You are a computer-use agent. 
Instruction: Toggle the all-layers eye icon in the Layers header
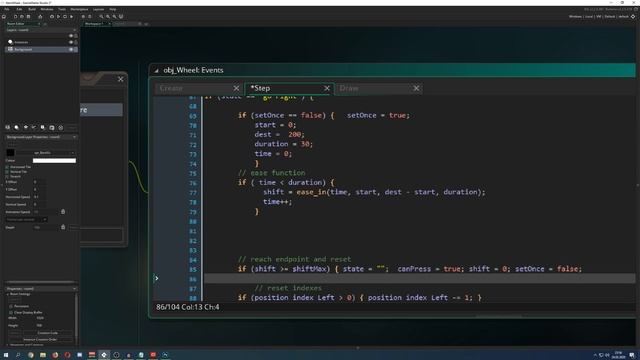71,36
